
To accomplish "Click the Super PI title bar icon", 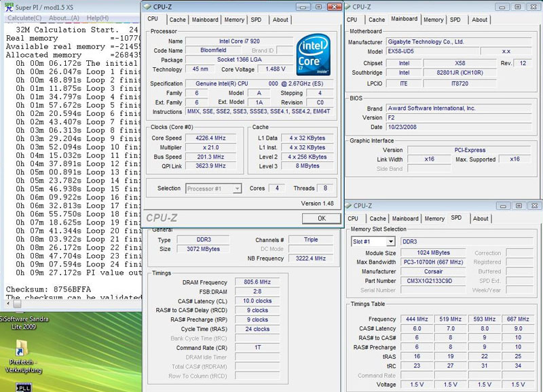I will pyautogui.click(x=8, y=7).
